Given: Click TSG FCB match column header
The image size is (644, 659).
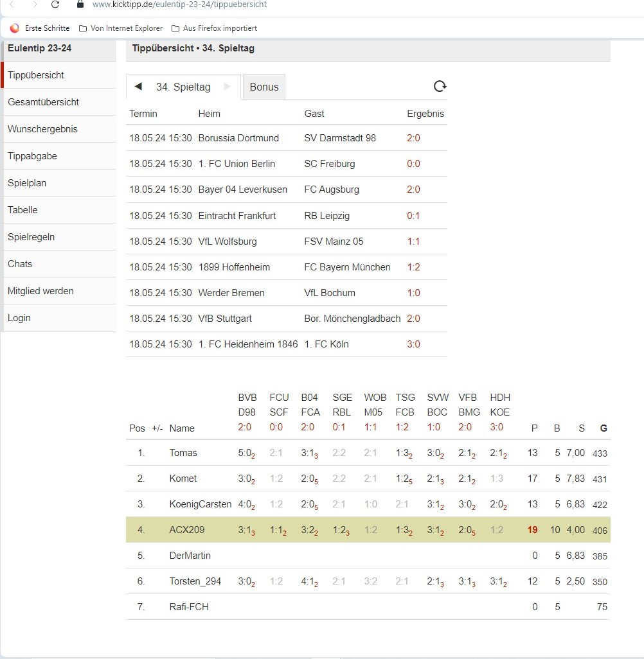Looking at the screenshot, I should [405, 412].
